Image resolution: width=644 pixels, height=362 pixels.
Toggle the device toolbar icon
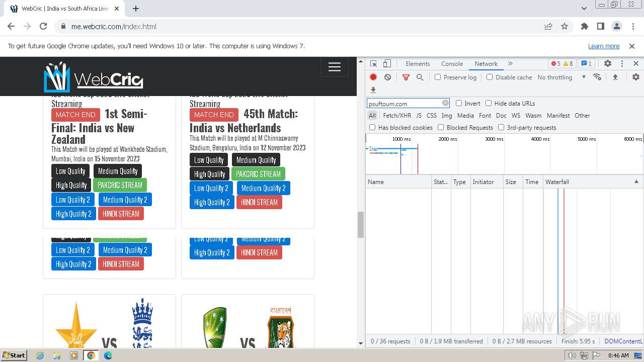coord(387,64)
